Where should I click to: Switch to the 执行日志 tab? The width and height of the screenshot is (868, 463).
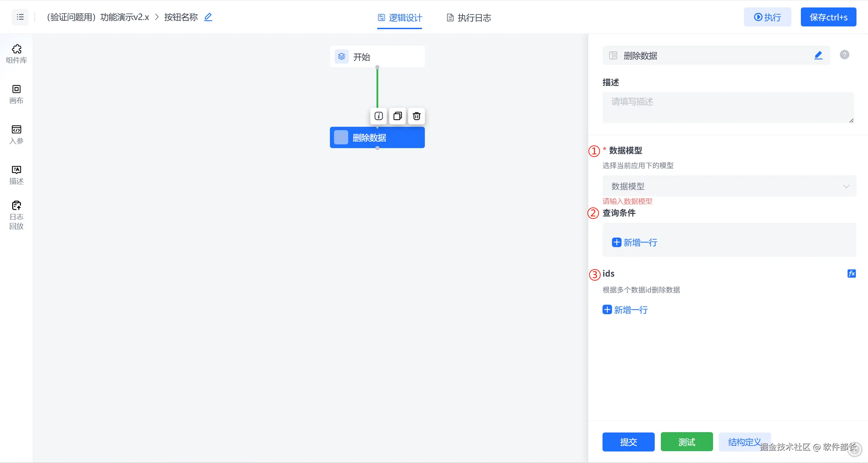[469, 18]
